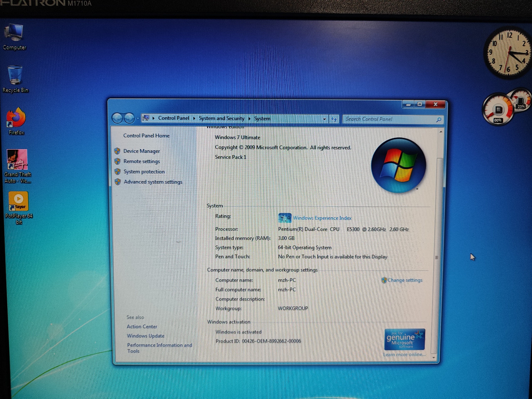Image resolution: width=532 pixels, height=399 pixels.
Task: Select the Firefox desktop shortcut
Action: (x=16, y=121)
